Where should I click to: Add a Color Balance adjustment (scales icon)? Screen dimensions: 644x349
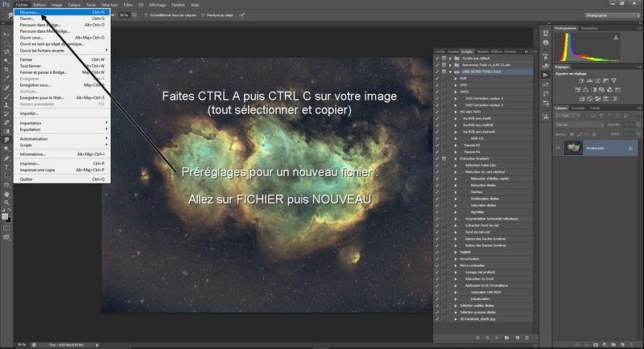[586, 90]
